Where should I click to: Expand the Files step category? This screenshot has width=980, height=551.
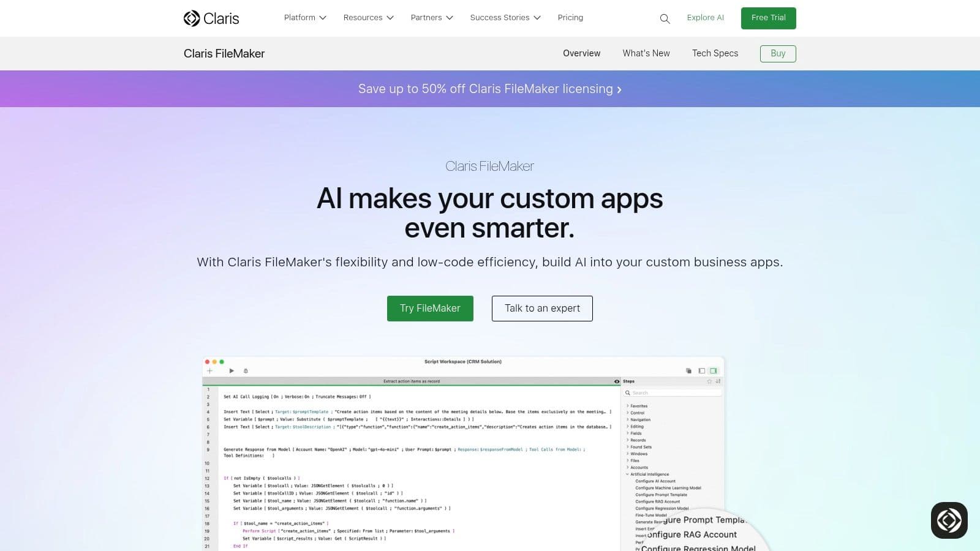633,460
